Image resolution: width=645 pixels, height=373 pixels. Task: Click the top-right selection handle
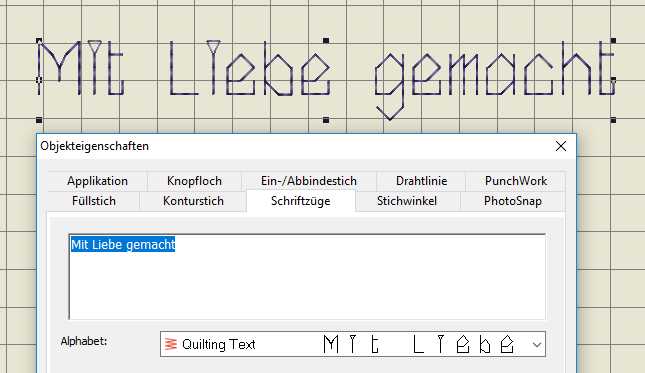tap(613, 40)
